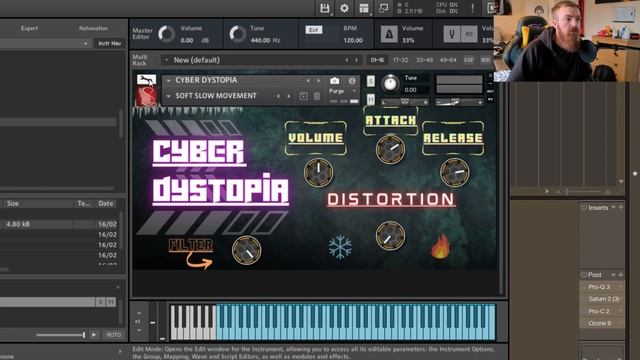This screenshot has width=640, height=360.
Task: Open browser path dropdown beside Instr Nav
Action: pos(85,43)
